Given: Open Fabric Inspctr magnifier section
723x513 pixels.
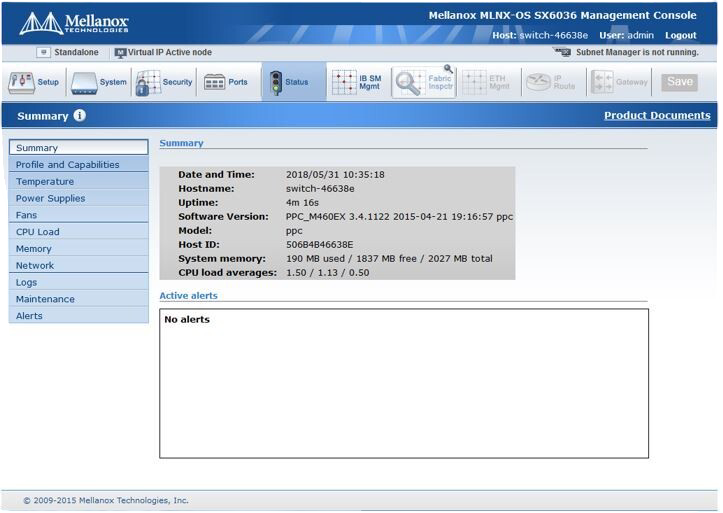Looking at the screenshot, I should pos(424,82).
